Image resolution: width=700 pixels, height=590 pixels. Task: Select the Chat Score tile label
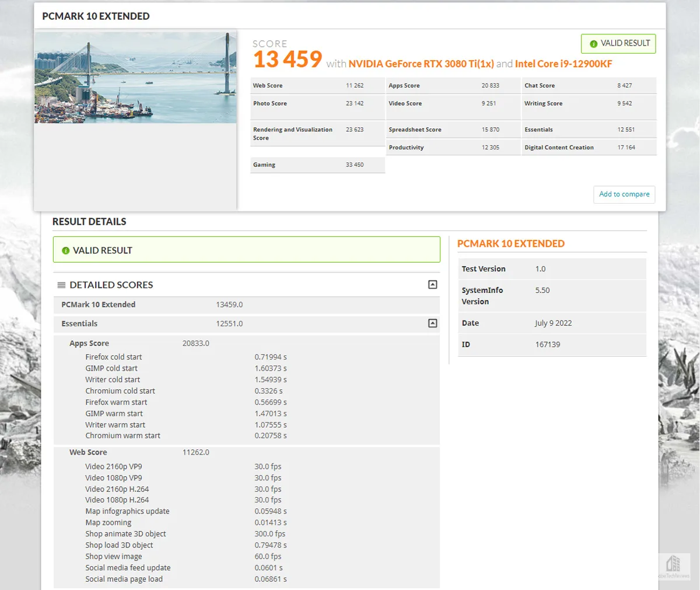(x=540, y=86)
